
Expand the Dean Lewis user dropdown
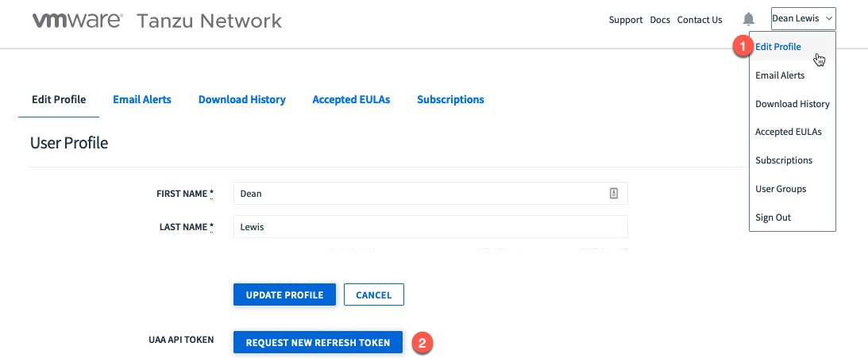803,18
